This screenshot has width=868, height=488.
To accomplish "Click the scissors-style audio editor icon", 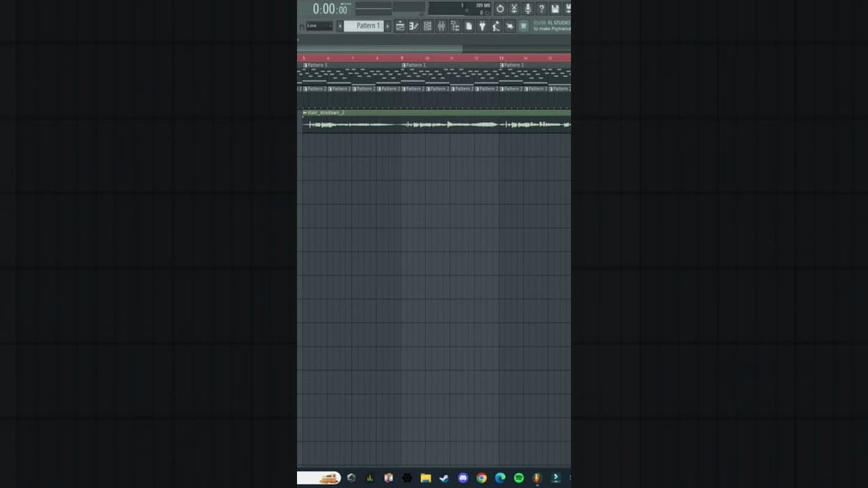I will click(514, 8).
